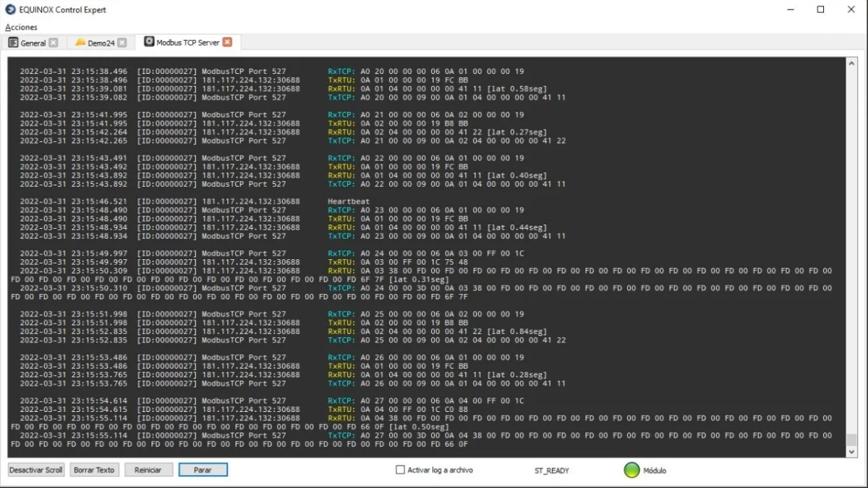This screenshot has height=488, width=868.
Task: Maximize the EQUINOX Control Expert window
Action: (x=820, y=9)
